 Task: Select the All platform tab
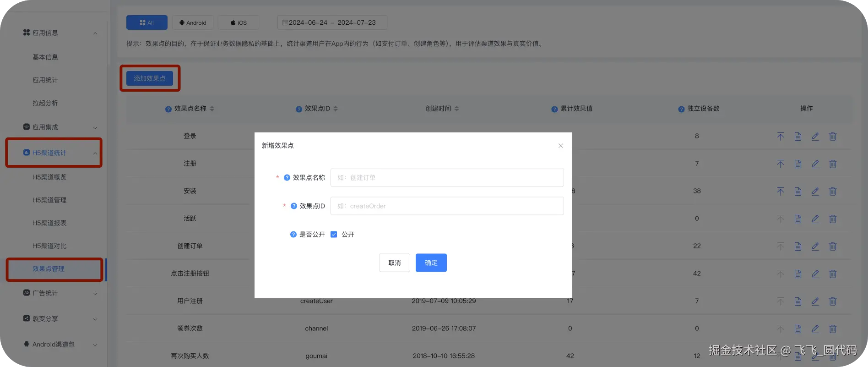pos(147,22)
